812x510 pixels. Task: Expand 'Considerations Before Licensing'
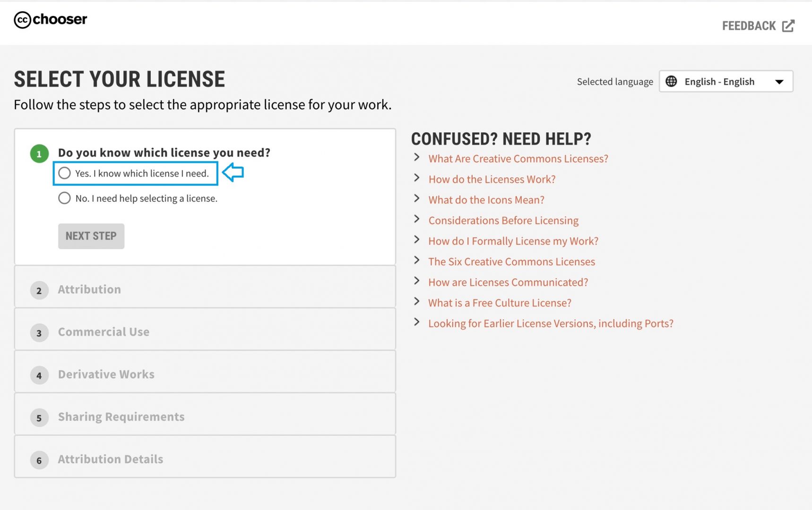[503, 220]
